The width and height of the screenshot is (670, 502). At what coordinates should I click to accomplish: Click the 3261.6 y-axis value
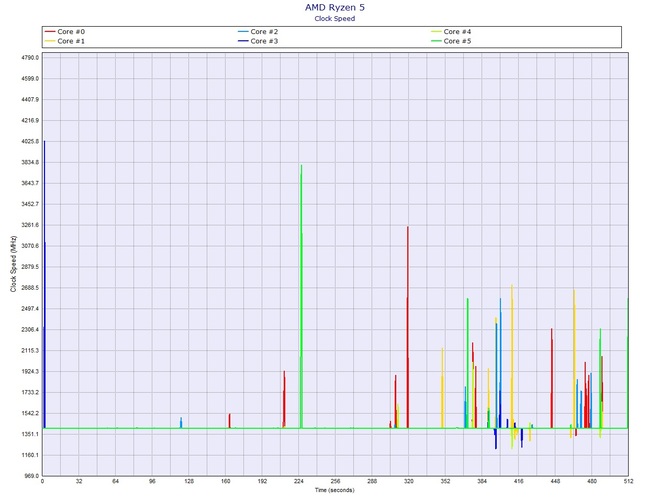(32, 225)
